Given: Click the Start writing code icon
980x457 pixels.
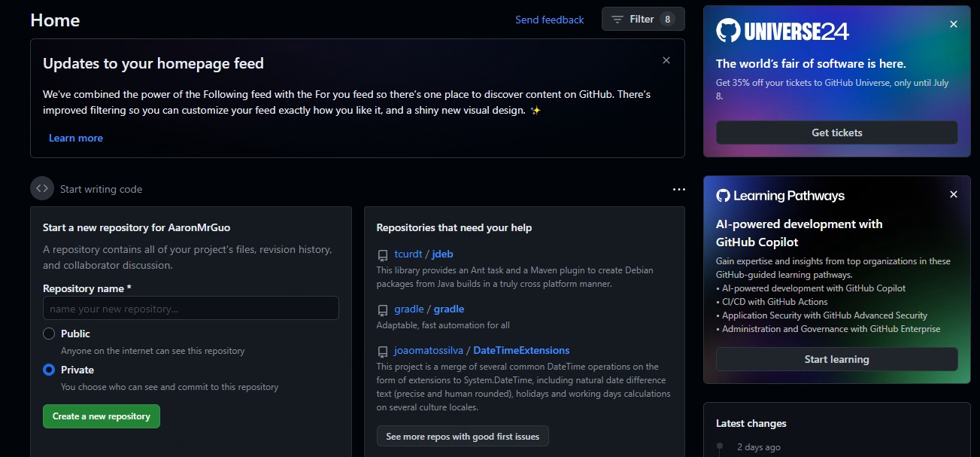Looking at the screenshot, I should pos(42,188).
